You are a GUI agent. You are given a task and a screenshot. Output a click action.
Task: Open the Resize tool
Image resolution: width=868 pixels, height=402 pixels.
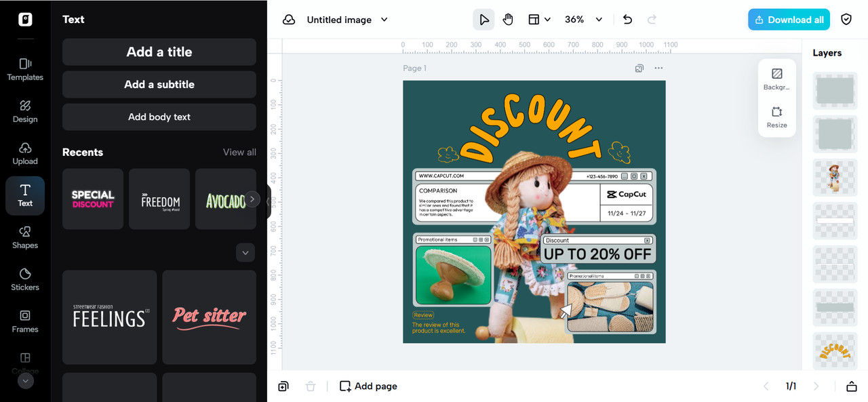(777, 117)
